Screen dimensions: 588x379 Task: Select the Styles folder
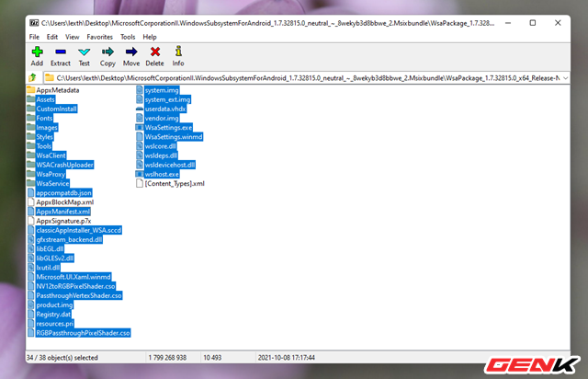click(x=40, y=137)
